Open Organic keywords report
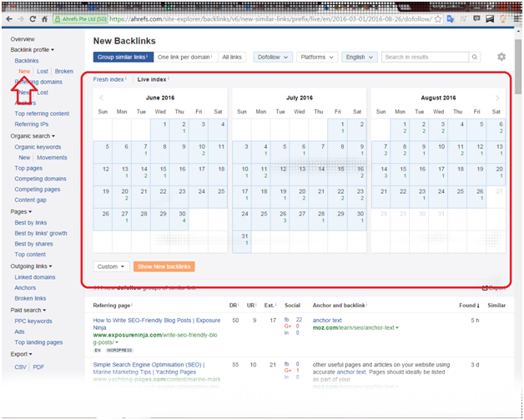Image resolution: width=524 pixels, height=420 pixels. click(38, 147)
